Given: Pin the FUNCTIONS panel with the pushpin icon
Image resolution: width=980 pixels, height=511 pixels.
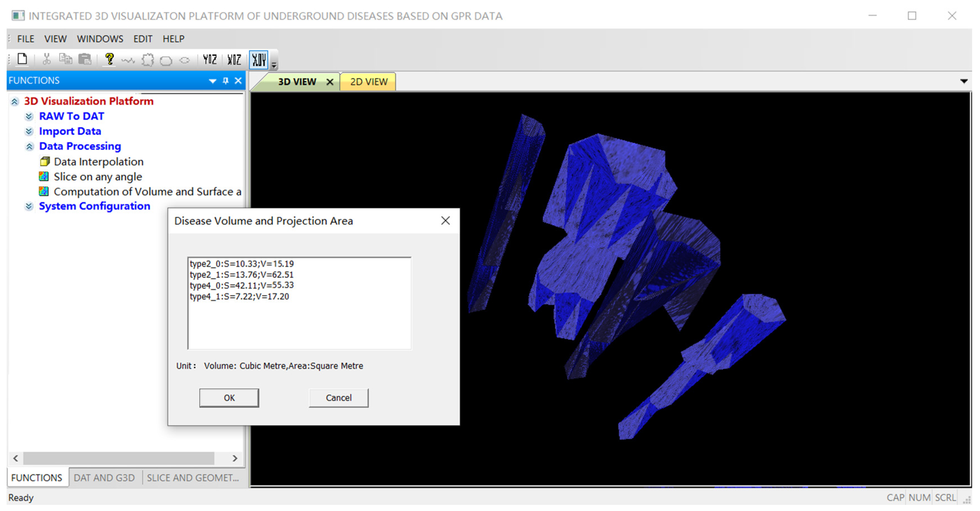Looking at the screenshot, I should click(226, 81).
